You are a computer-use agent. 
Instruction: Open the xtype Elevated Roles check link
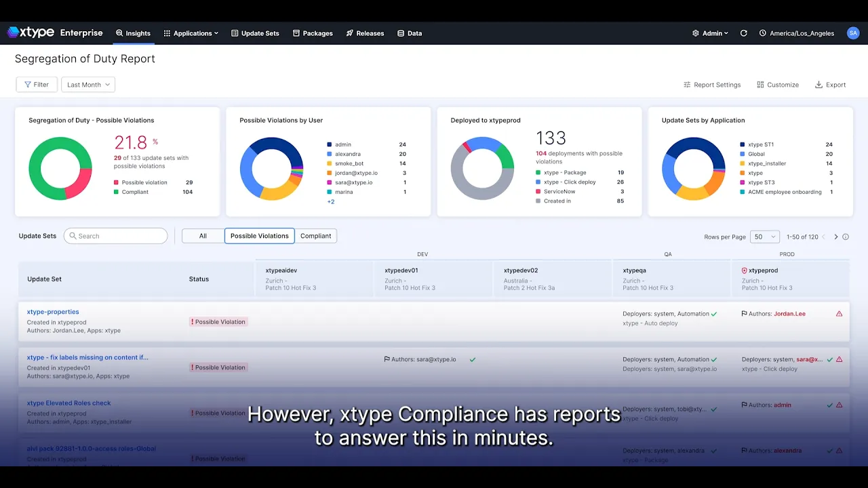69,403
